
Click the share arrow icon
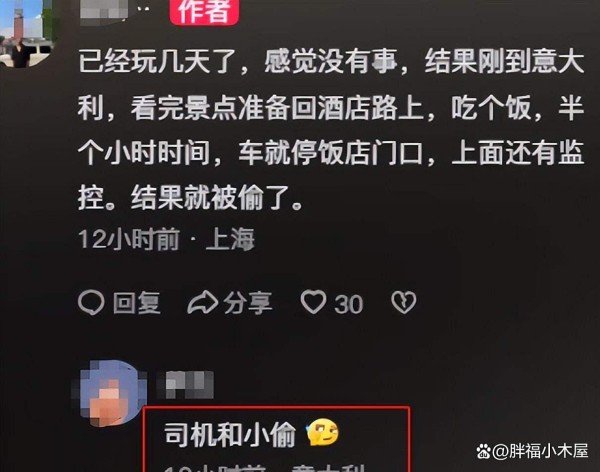pyautogui.click(x=203, y=302)
